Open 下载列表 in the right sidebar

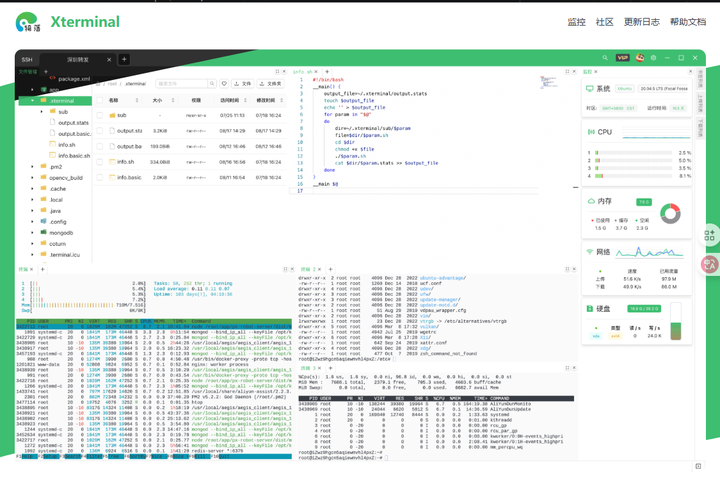[x=700, y=128]
